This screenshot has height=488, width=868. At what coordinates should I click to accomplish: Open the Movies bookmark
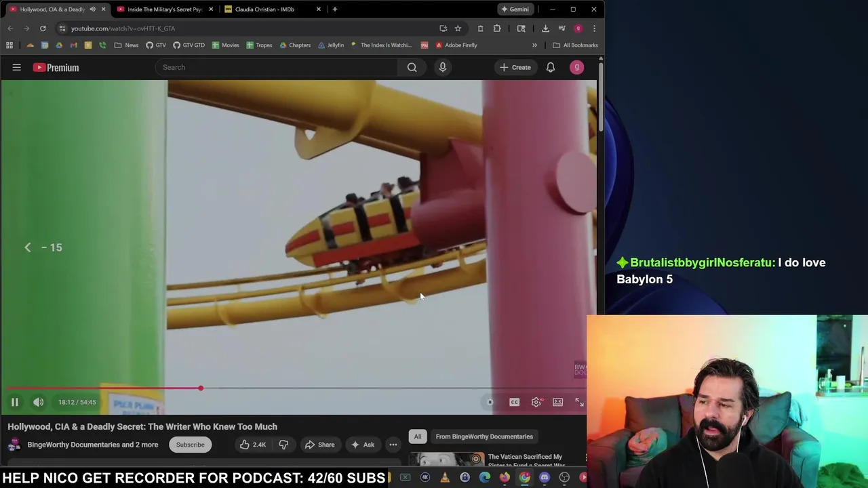225,45
